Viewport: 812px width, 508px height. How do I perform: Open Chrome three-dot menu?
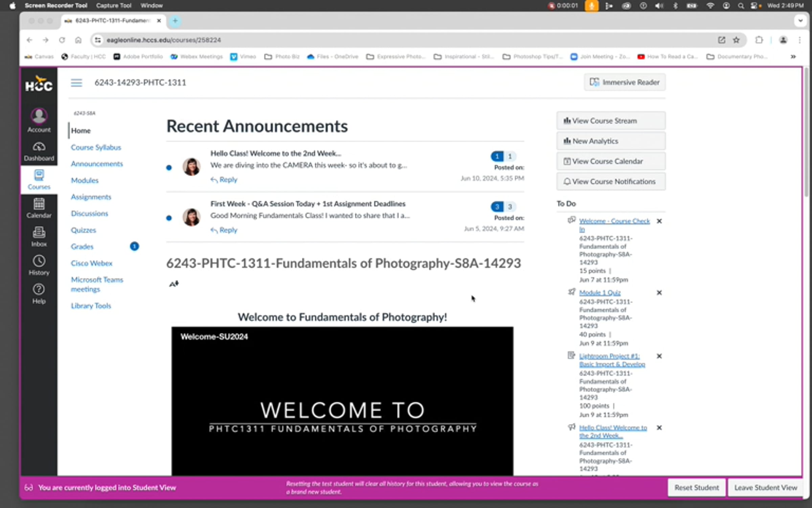(x=799, y=40)
